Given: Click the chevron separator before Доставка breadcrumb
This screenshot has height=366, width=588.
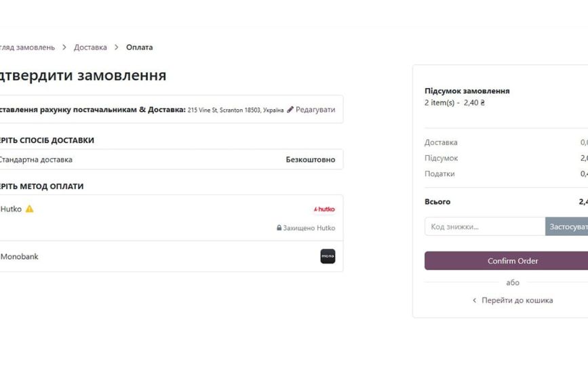Looking at the screenshot, I should tap(64, 47).
